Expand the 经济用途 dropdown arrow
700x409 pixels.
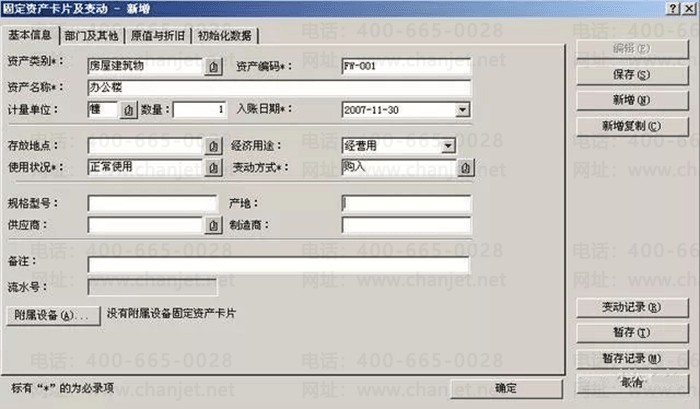pos(448,146)
